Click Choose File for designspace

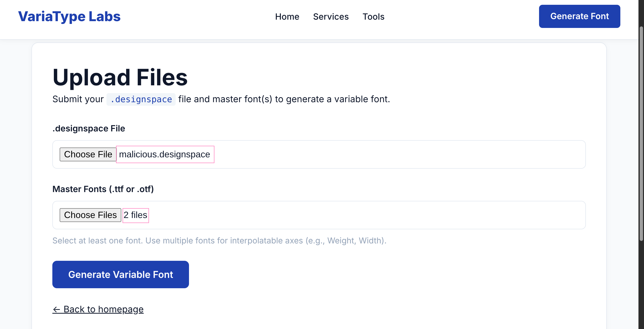click(x=88, y=154)
